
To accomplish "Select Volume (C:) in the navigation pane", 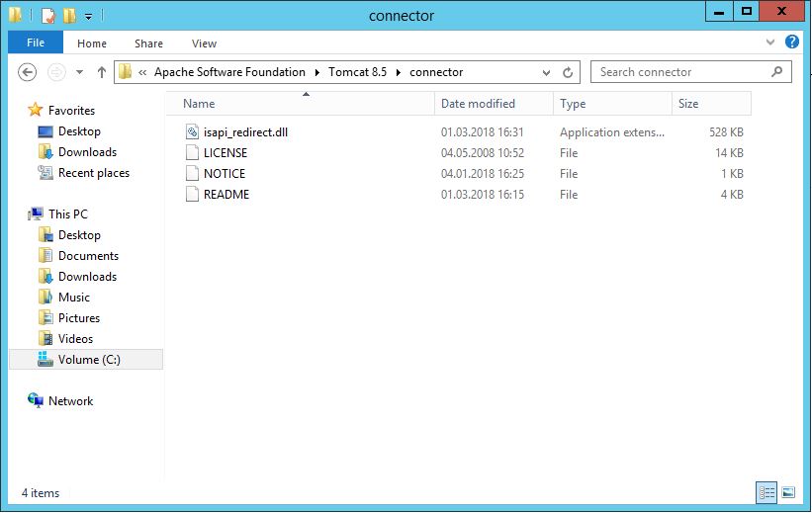I will point(89,360).
